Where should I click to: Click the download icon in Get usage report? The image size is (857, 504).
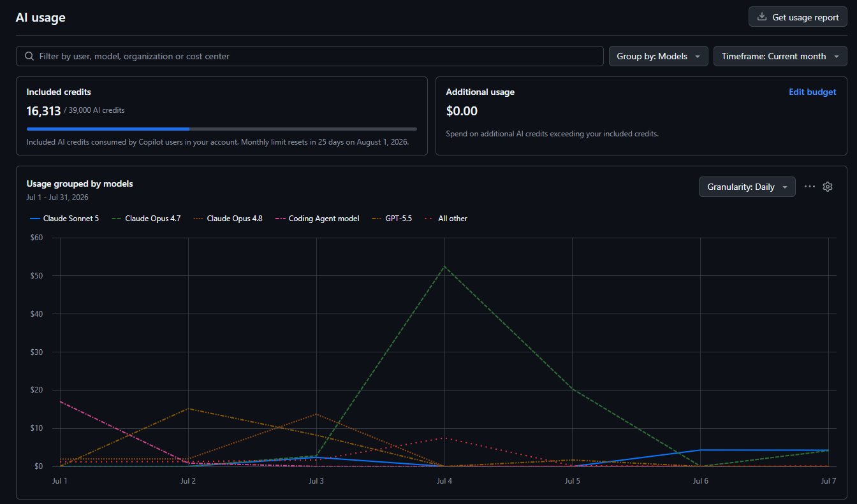click(761, 17)
